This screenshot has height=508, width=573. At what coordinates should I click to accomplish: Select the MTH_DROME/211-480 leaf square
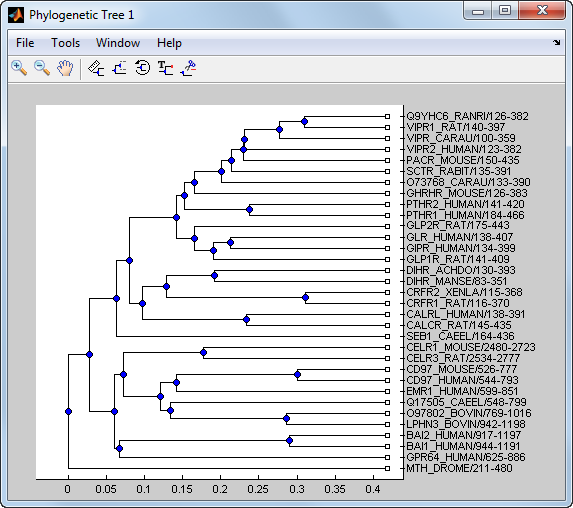point(387,469)
